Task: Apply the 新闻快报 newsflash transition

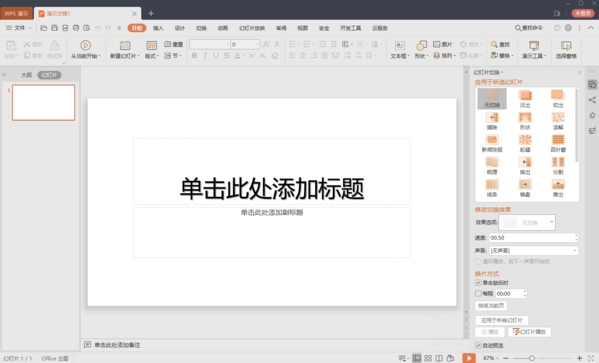Action: pyautogui.click(x=492, y=143)
